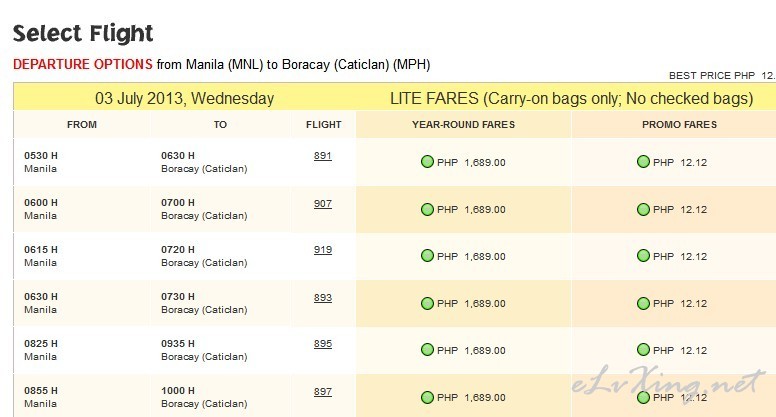View flight 919 information
This screenshot has height=417, width=776.
pyautogui.click(x=323, y=250)
